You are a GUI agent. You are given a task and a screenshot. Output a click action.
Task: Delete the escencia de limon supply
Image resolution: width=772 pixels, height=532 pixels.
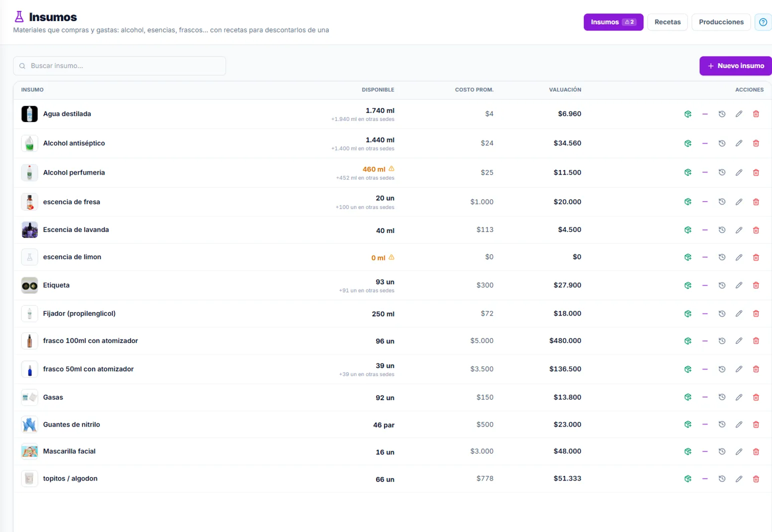tap(756, 257)
